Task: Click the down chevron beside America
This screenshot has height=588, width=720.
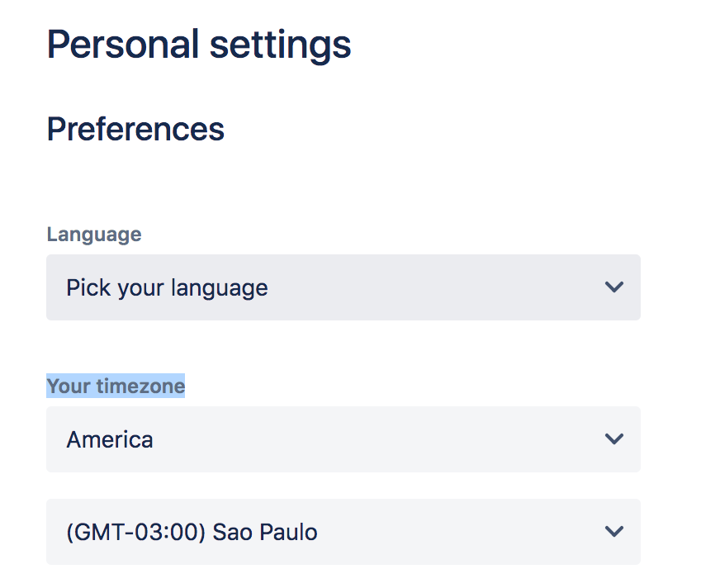Action: 613,439
